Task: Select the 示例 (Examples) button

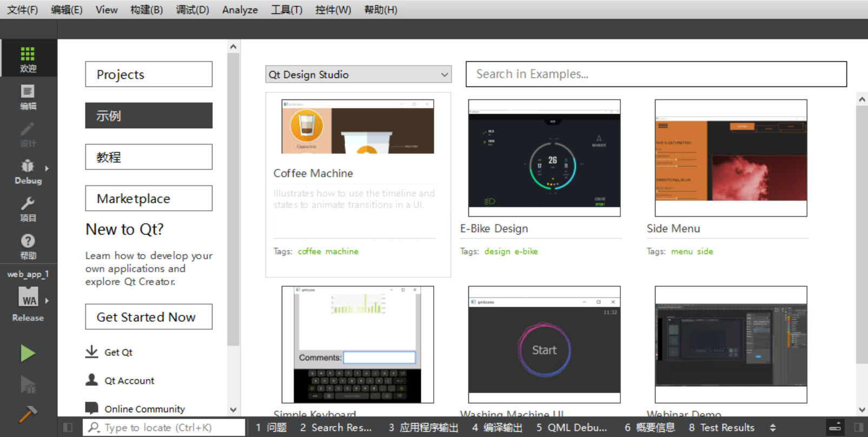Action: coord(149,115)
